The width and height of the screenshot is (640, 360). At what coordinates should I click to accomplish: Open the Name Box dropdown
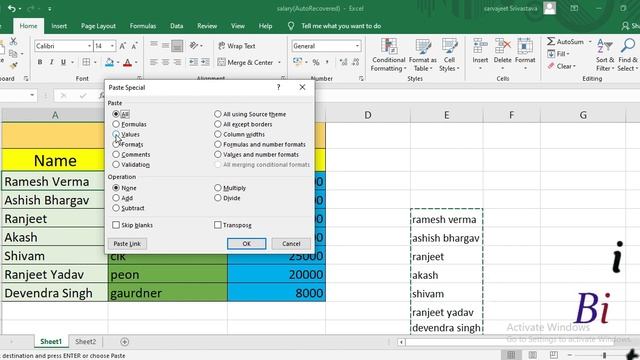coord(32,95)
